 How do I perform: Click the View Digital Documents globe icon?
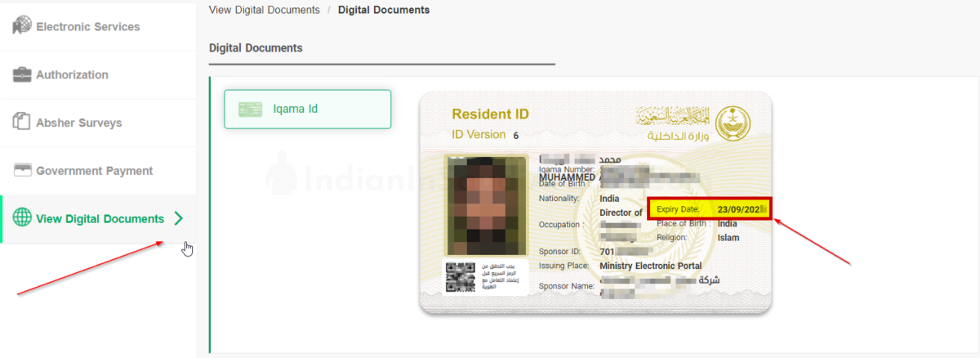(22, 218)
